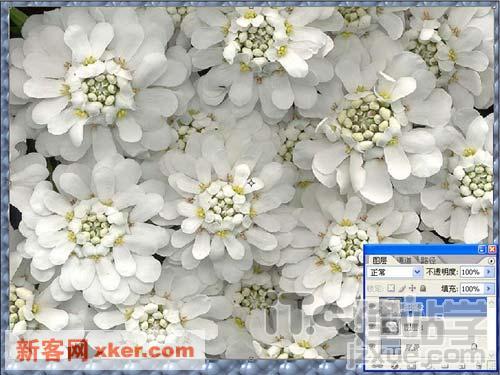
Task: Open the 不透明度 opacity slider arrow
Action: [488, 272]
